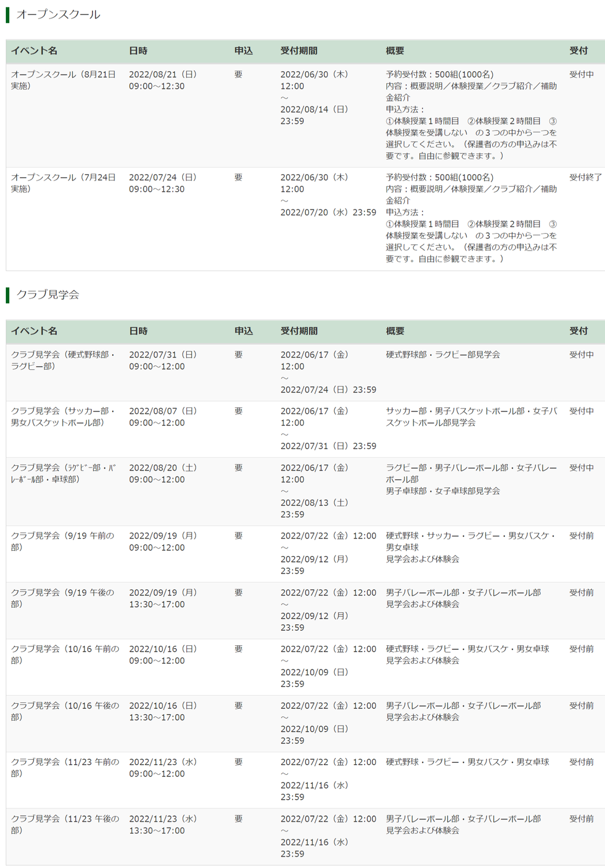The height and width of the screenshot is (868, 605).
Task: Click the オープンスクール（8月21日実施） event name
Action: point(63,80)
